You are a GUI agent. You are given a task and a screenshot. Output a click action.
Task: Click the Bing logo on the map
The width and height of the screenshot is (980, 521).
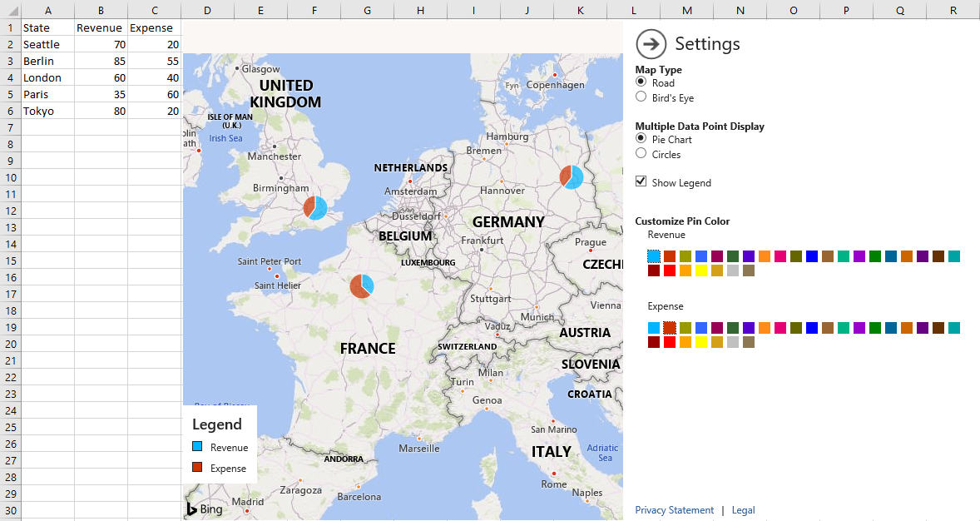pos(204,509)
